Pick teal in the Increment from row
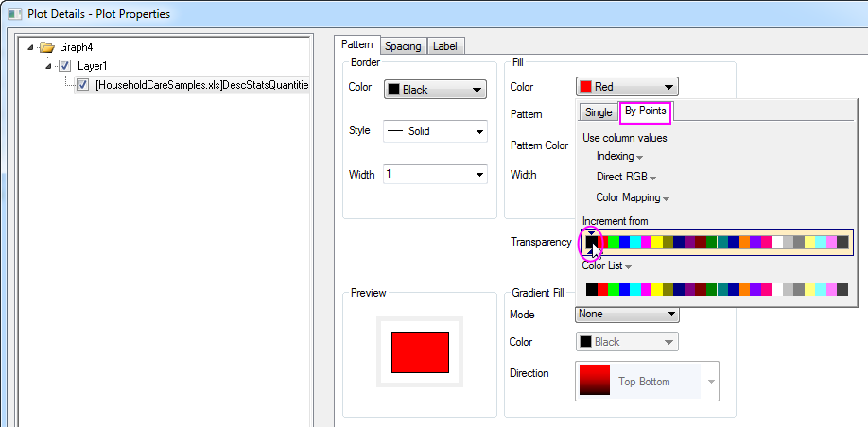The width and height of the screenshot is (868, 427). (x=722, y=242)
